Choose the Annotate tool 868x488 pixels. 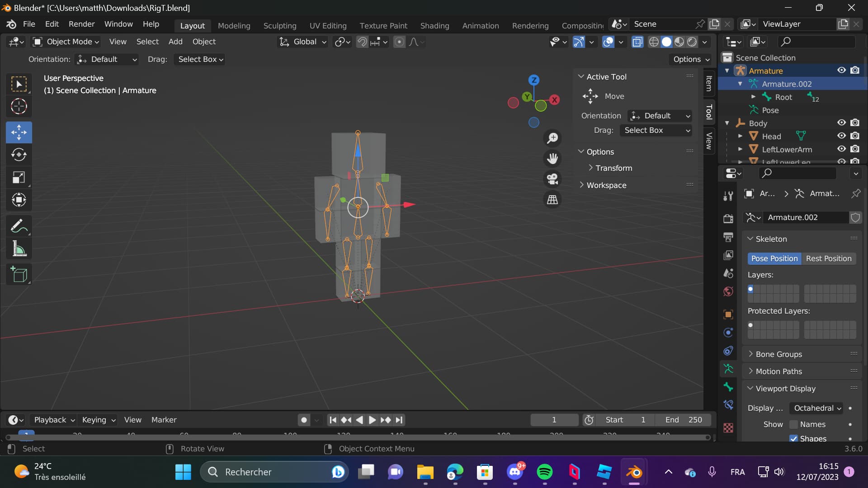tap(19, 225)
